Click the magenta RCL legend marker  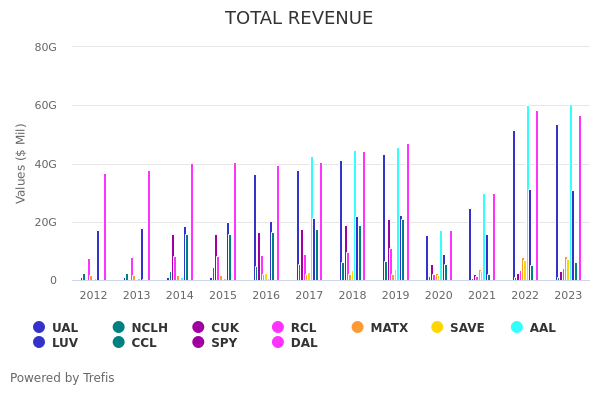[278, 327]
